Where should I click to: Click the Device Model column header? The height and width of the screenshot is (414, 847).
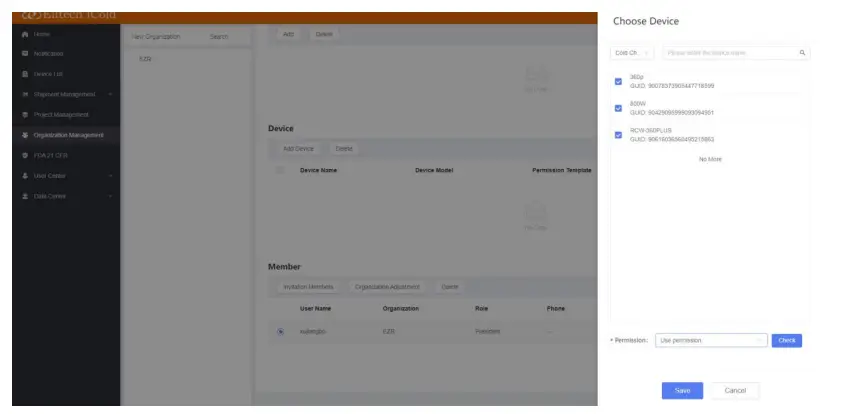click(x=434, y=170)
